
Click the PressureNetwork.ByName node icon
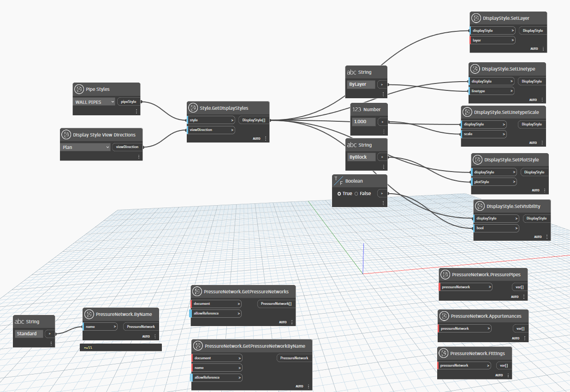point(89,314)
